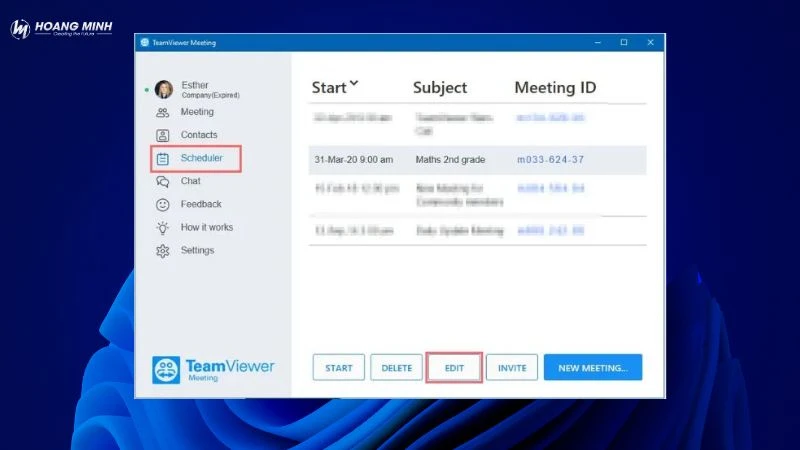Click the Feedback smiley face icon
The width and height of the screenshot is (800, 450).
tap(162, 205)
